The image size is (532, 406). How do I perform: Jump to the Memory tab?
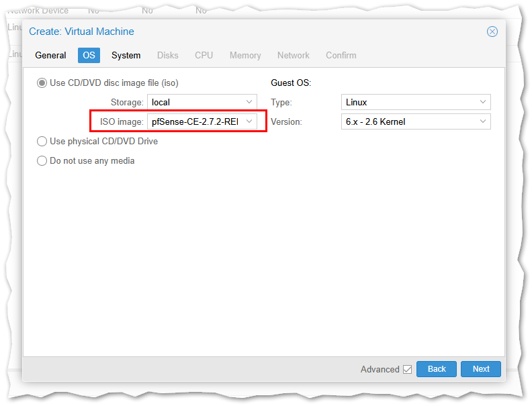click(x=245, y=55)
